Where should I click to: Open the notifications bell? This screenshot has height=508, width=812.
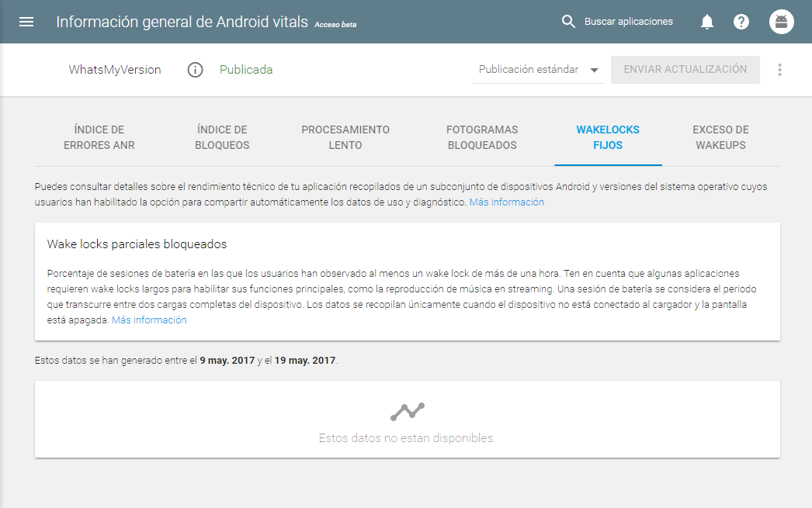pyautogui.click(x=707, y=22)
